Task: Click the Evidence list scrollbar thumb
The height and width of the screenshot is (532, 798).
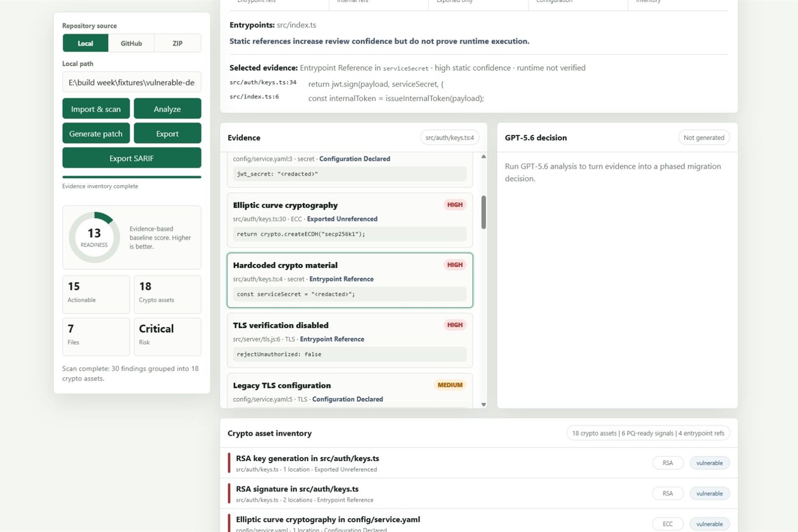Action: point(484,212)
